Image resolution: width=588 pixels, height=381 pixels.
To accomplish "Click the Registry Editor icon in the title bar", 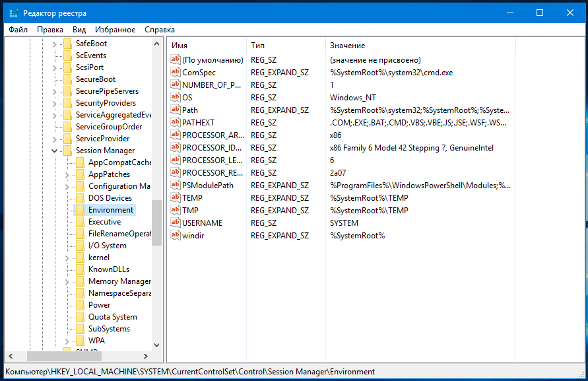I will point(13,13).
